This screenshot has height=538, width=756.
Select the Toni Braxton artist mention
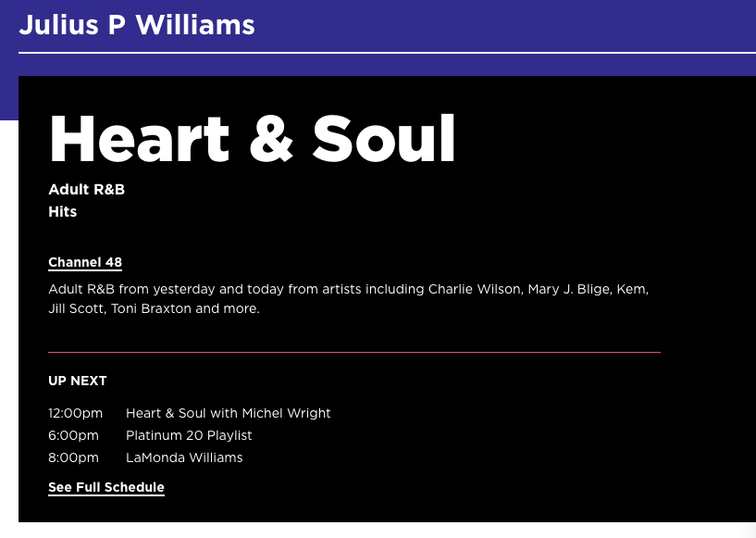[x=154, y=308]
